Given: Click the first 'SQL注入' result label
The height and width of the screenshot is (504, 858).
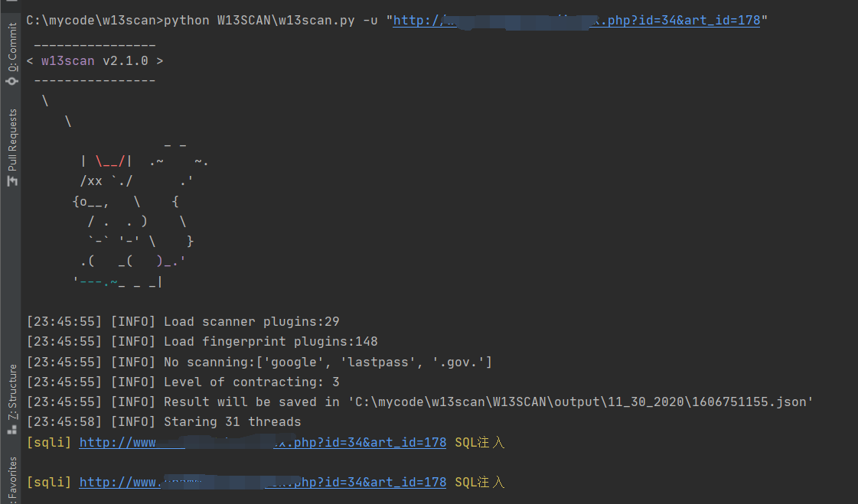Looking at the screenshot, I should pyautogui.click(x=479, y=442).
